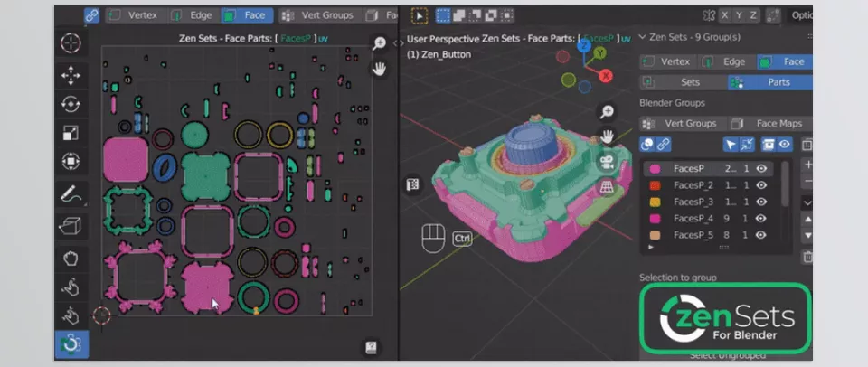Expand the list filter triangle below FacesP_5
868x367 pixels.
point(651,248)
